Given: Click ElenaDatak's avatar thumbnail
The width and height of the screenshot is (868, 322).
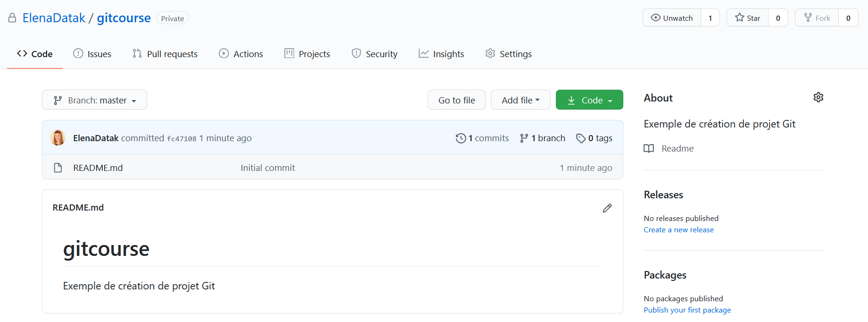Looking at the screenshot, I should coord(58,138).
